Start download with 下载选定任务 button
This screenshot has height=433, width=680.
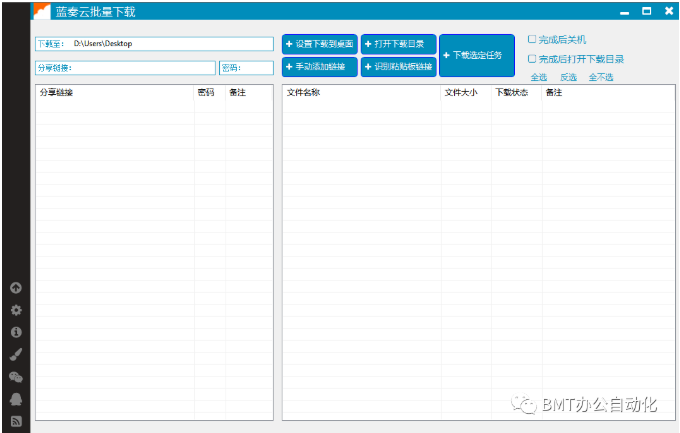[476, 55]
